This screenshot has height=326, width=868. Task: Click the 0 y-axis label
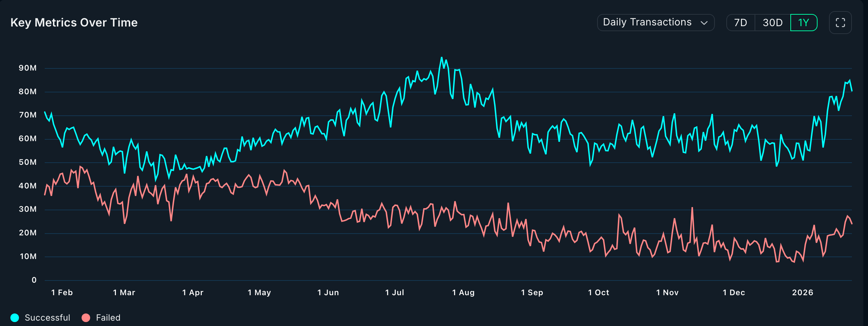point(34,280)
